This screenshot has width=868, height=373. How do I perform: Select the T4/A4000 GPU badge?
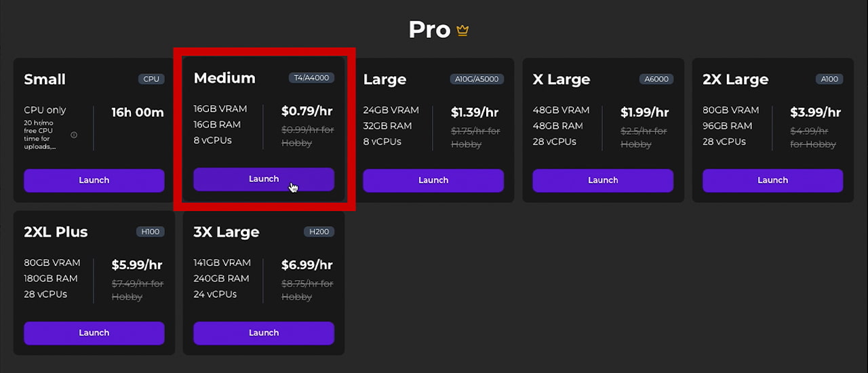tap(311, 78)
